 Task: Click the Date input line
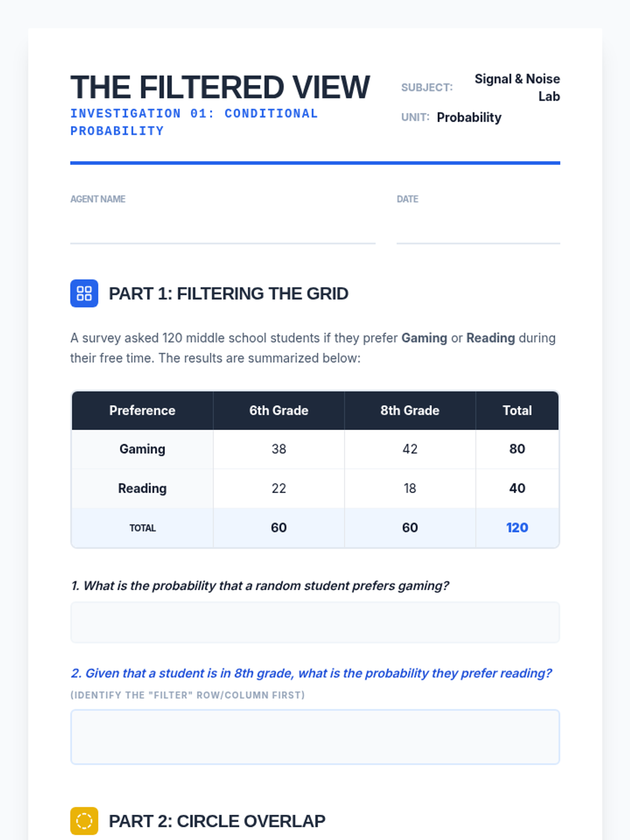click(478, 231)
